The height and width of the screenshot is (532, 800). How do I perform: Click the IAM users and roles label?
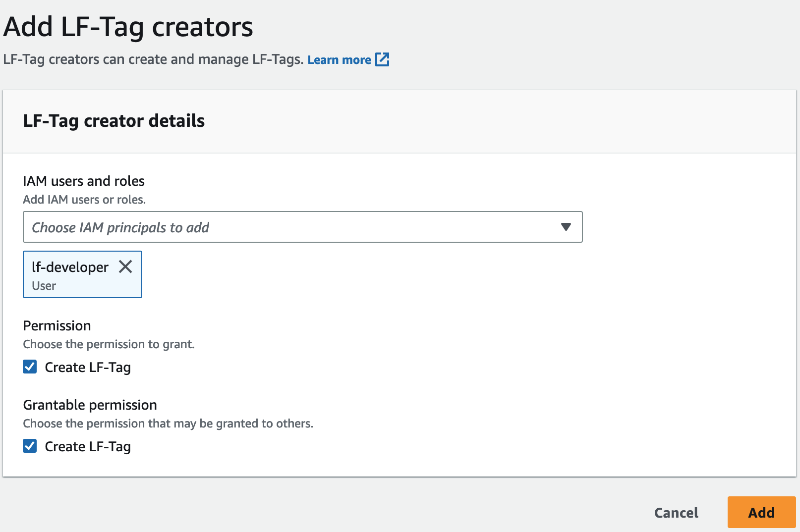coord(83,181)
